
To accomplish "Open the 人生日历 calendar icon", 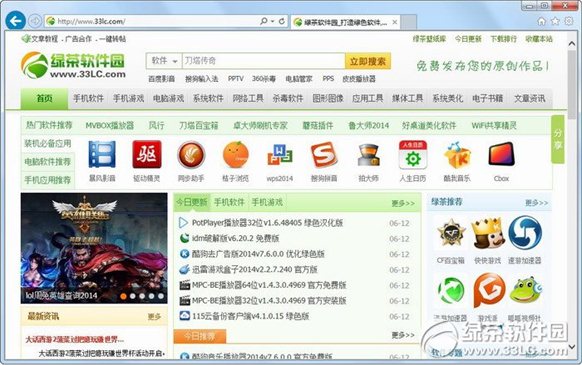I will (413, 154).
